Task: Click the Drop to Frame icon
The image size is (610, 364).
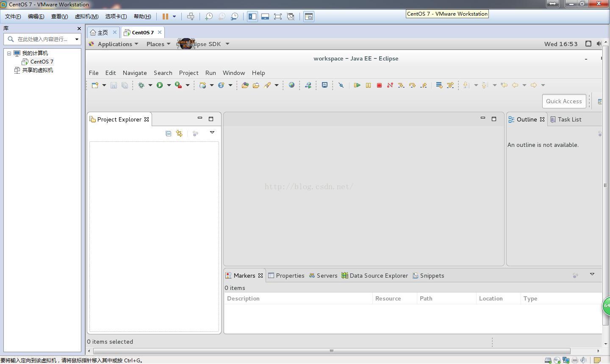Action: point(439,85)
